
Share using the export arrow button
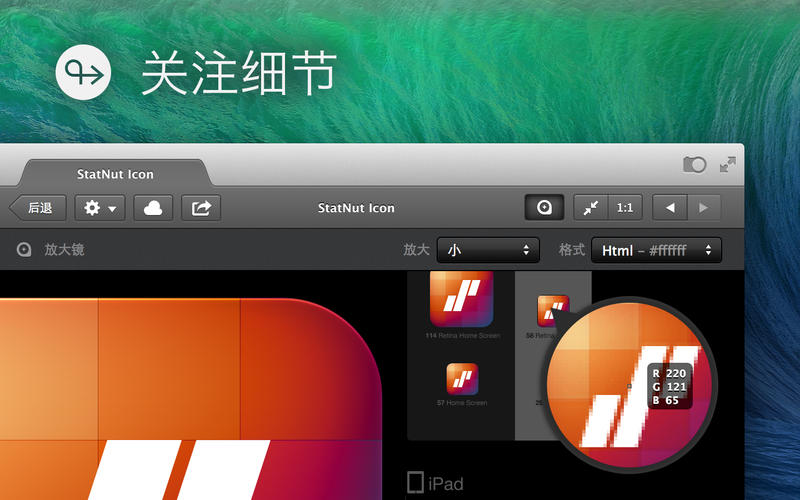201,208
